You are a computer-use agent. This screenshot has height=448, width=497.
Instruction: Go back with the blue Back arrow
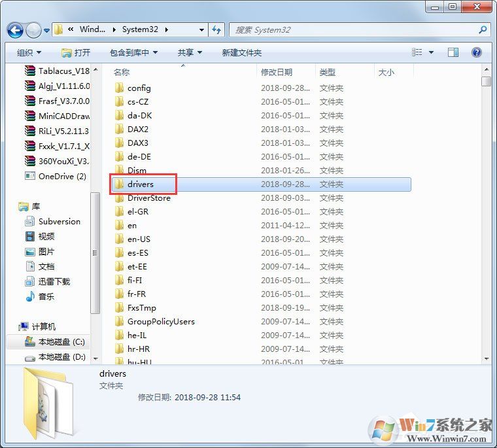tap(15, 31)
